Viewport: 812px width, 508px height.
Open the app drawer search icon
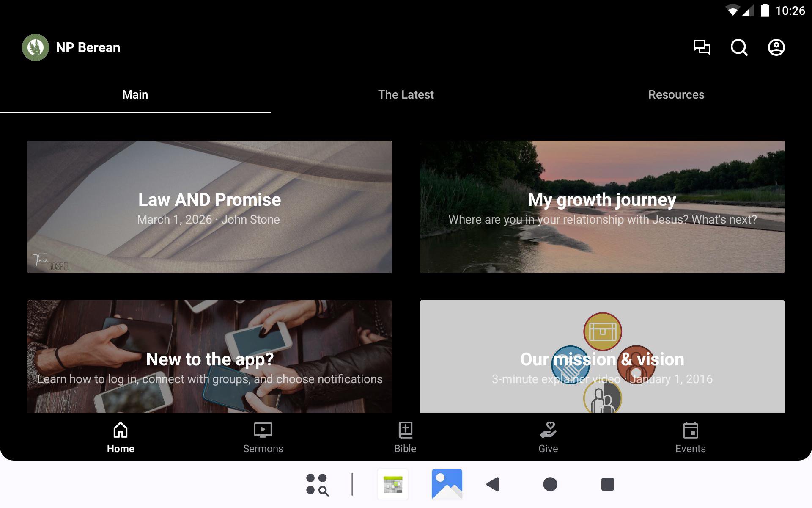[317, 484]
